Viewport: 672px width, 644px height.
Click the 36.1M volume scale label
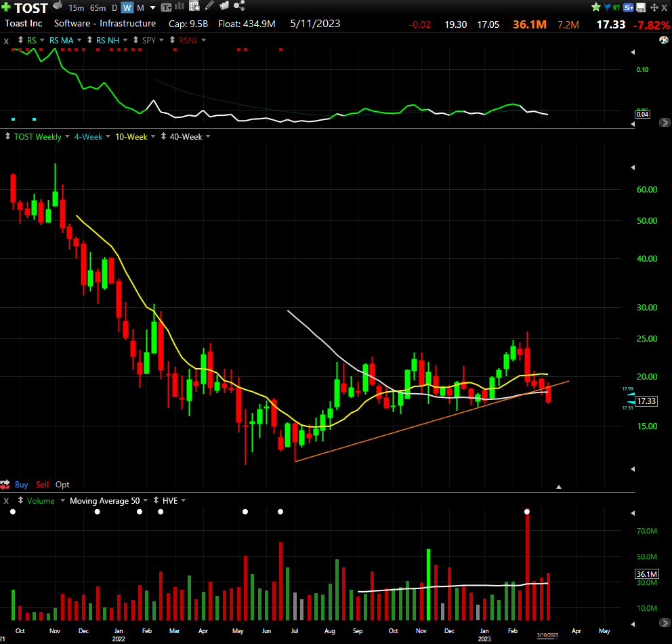[x=647, y=574]
